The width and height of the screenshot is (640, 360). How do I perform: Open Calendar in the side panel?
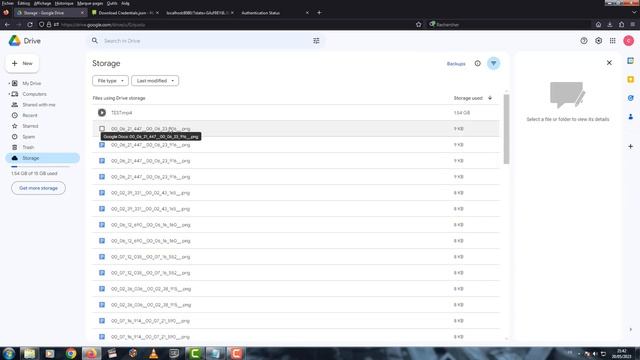coord(631,60)
